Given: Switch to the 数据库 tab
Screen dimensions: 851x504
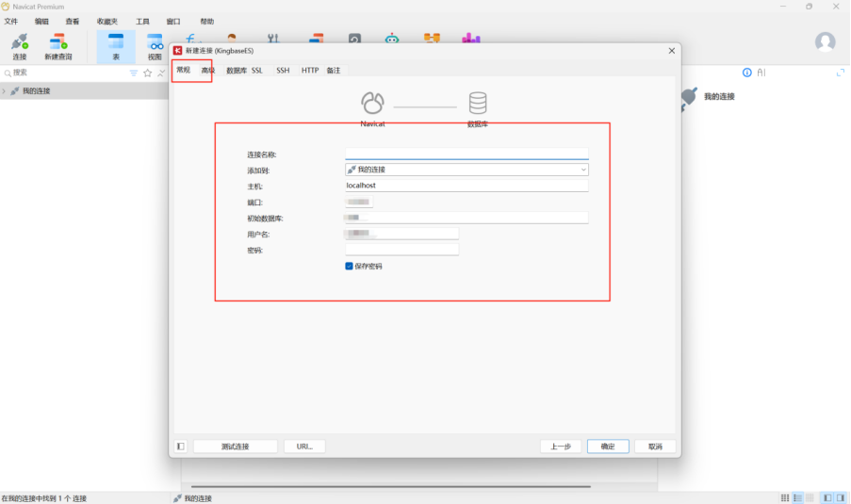Looking at the screenshot, I should click(x=237, y=71).
